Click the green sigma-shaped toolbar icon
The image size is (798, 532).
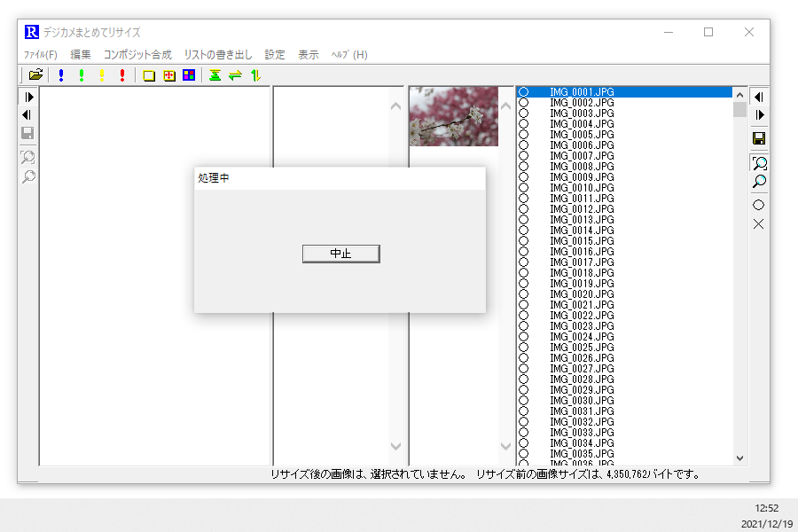215,75
